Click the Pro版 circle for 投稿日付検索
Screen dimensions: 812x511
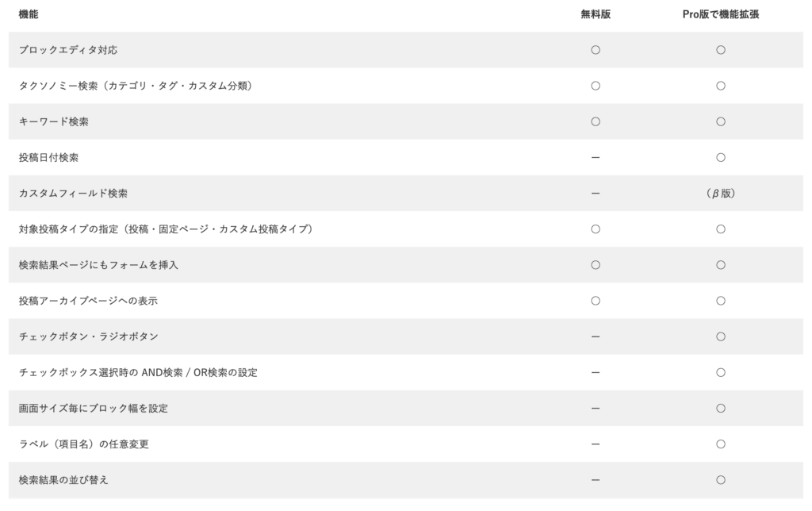(x=721, y=157)
